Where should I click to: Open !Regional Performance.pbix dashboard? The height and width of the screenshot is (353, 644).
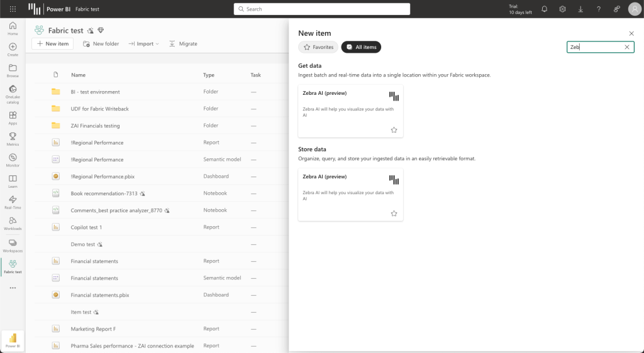(x=103, y=176)
